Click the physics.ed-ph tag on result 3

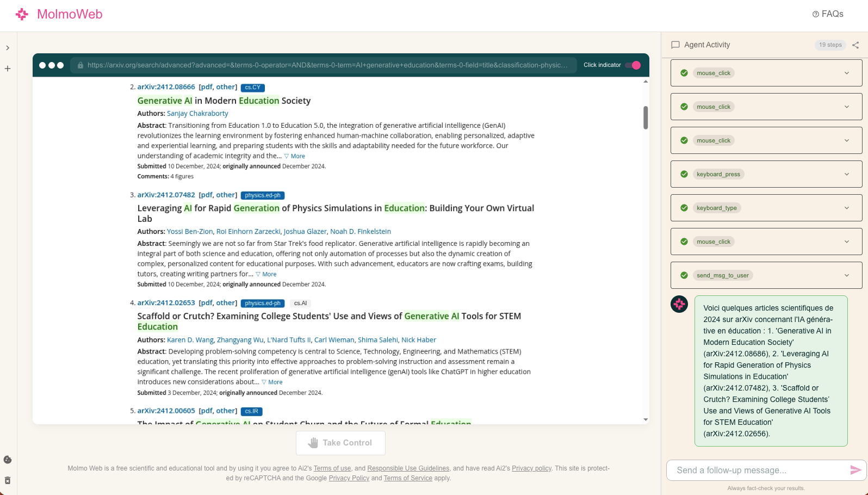click(x=263, y=195)
